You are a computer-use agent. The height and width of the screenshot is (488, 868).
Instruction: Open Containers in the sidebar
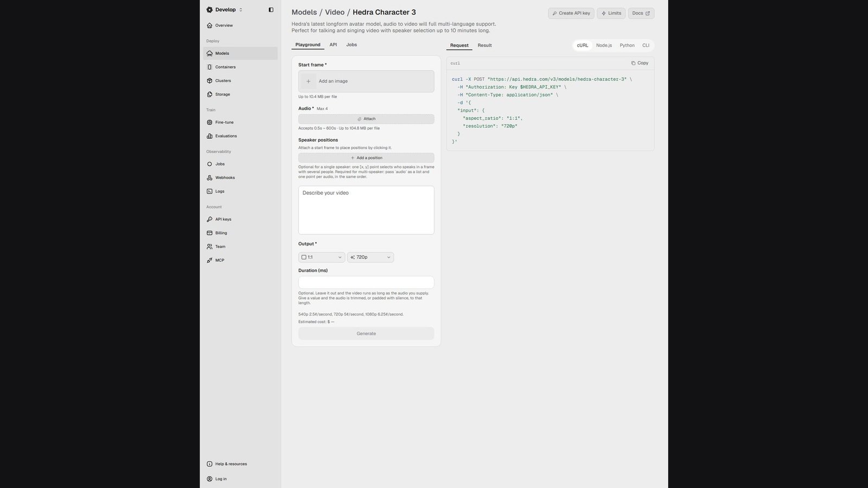(240, 67)
